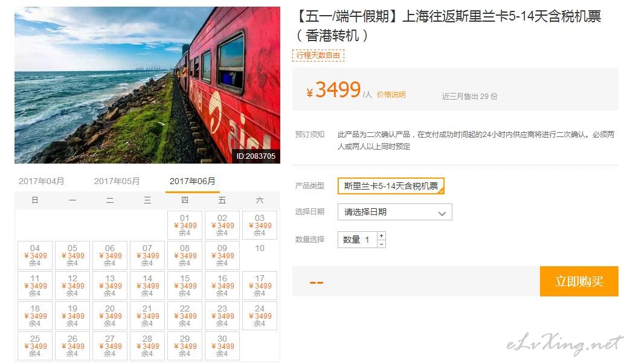
Task: Pick June 30 departure date
Action: (x=222, y=345)
